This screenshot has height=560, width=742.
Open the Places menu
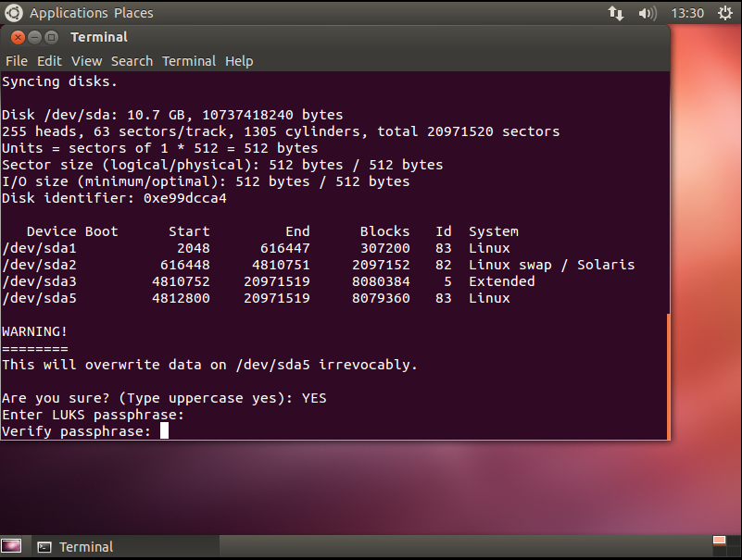133,13
